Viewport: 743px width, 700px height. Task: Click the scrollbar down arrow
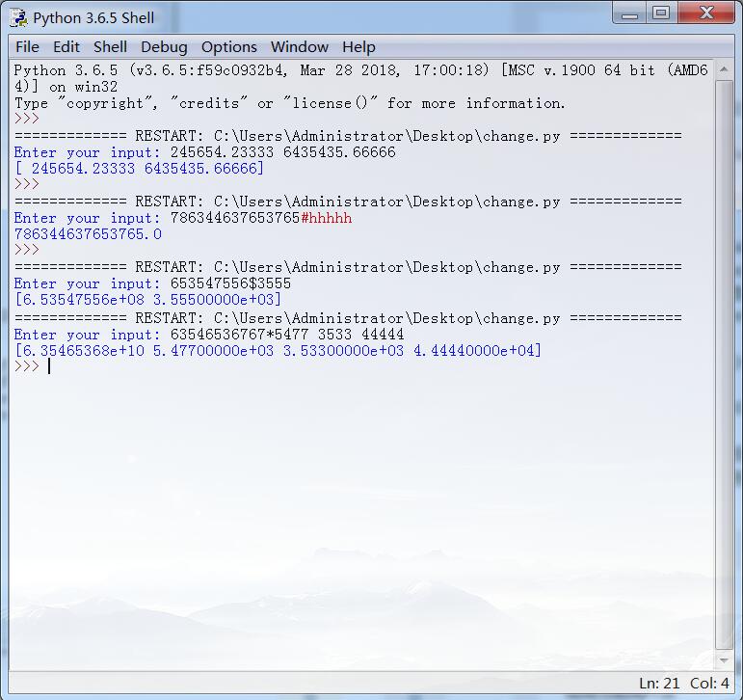coord(724,660)
